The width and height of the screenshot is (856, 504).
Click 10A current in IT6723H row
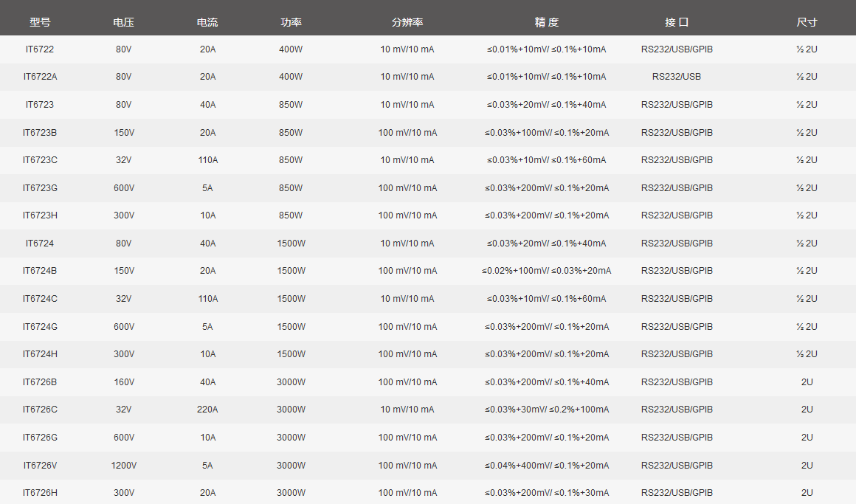pyautogui.click(x=207, y=215)
